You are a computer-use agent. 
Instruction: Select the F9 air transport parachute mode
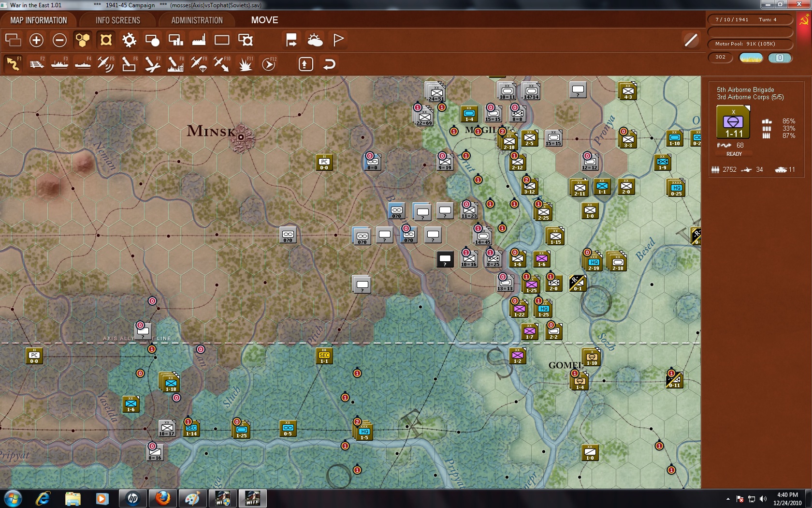coord(199,64)
